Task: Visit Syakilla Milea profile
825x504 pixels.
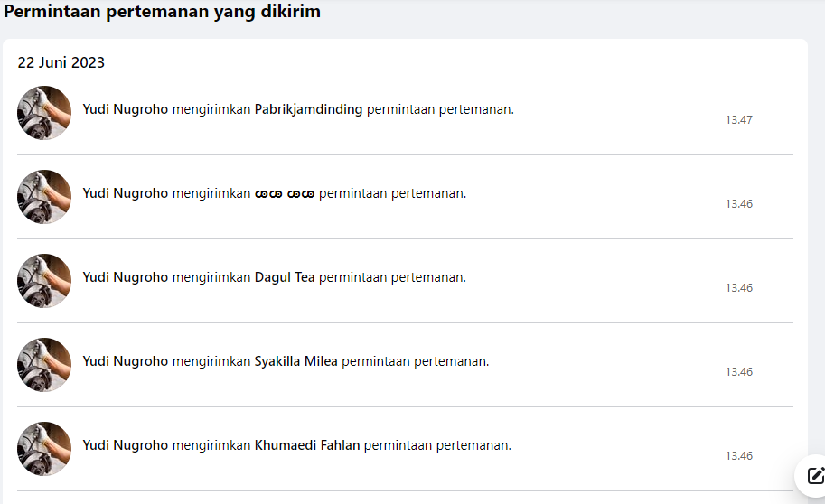Action: click(295, 361)
